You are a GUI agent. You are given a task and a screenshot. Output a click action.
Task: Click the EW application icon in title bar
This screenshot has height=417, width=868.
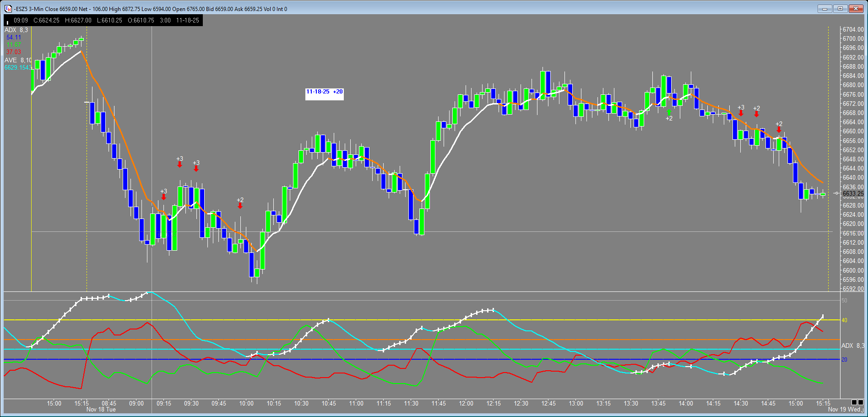pos(8,9)
